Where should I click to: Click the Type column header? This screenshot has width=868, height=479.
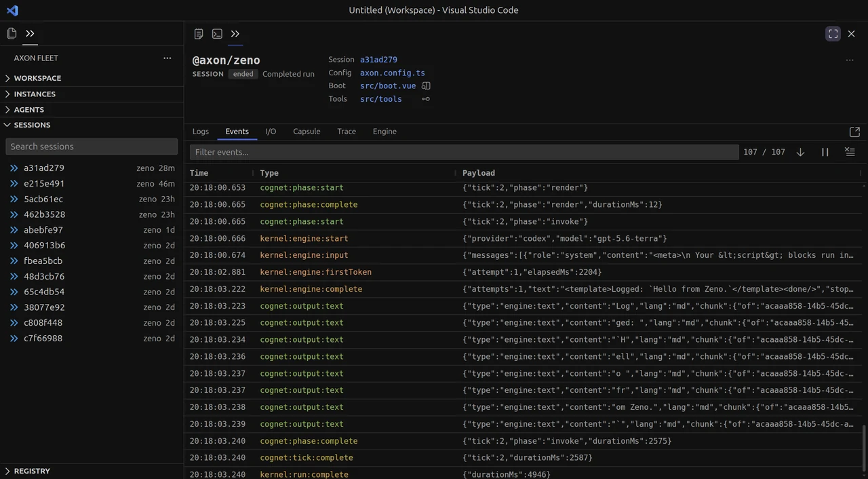tap(269, 173)
